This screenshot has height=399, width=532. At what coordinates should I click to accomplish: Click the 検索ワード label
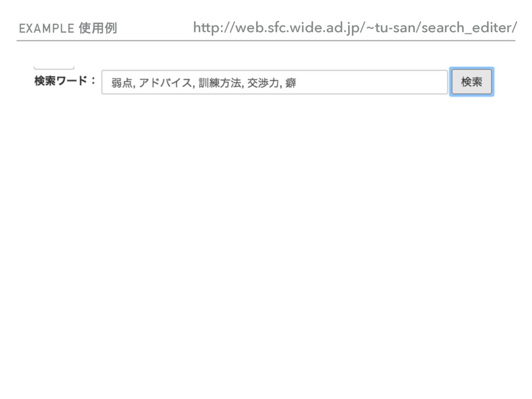[65, 81]
